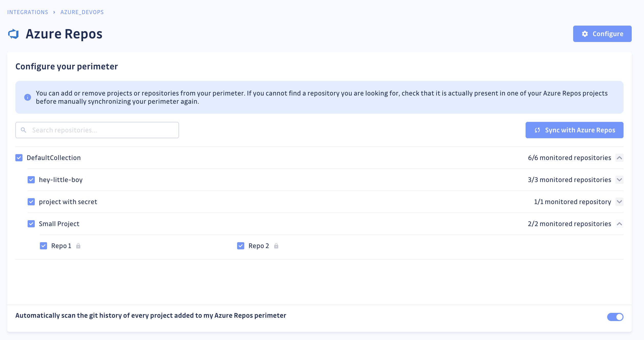
Task: Click the lock icon next to Repo 2
Action: 276,246
